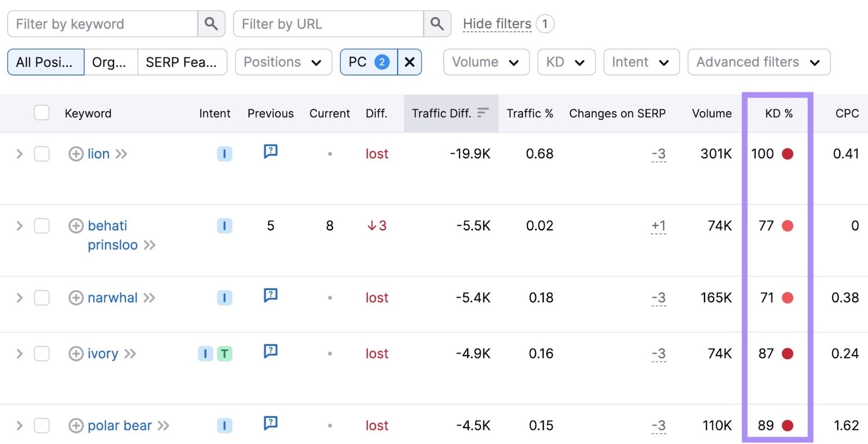
Task: Toggle the select-all checkbox in table header
Action: coord(42,113)
